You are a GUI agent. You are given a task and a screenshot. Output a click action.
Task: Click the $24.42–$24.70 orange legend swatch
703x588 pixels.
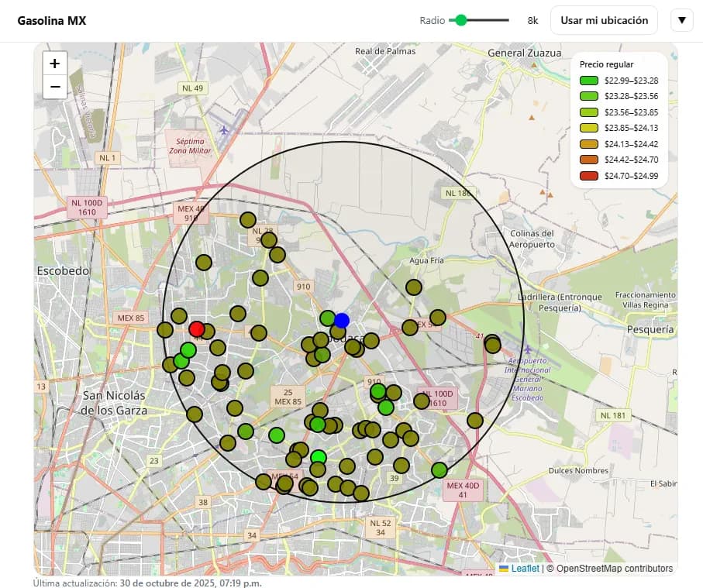tap(589, 160)
